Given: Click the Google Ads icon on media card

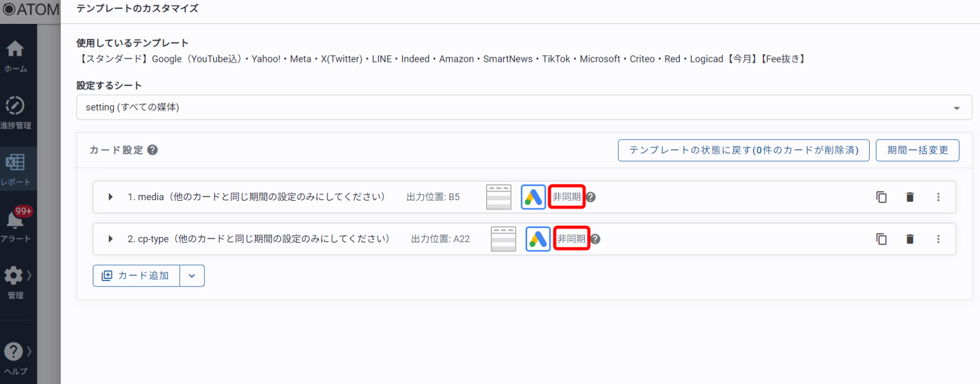Looking at the screenshot, I should [x=533, y=197].
